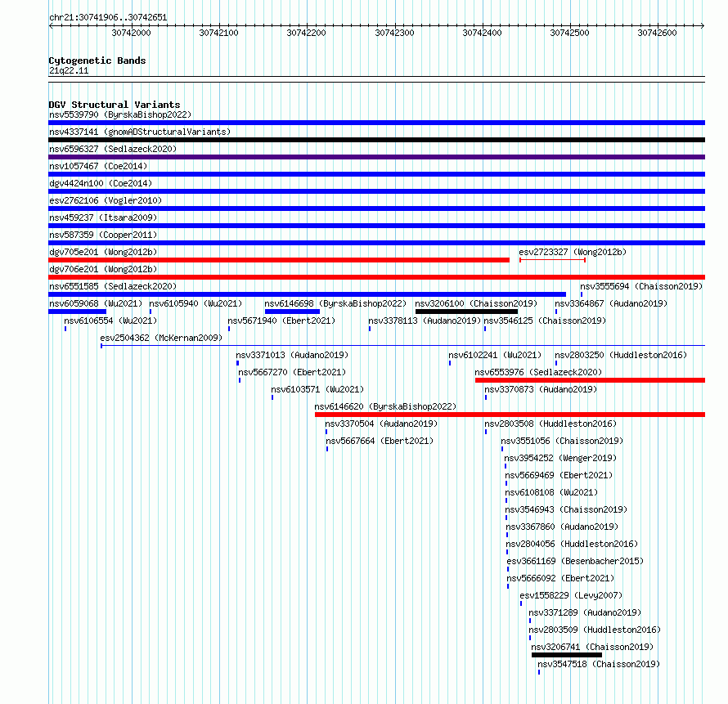Select esv2762106 (Vogler2010) label
The width and height of the screenshot is (728, 704).
pos(106,200)
